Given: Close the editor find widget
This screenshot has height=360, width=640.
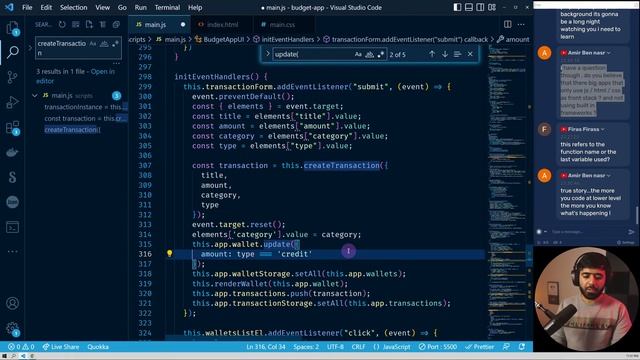Looking at the screenshot, I should 470,54.
